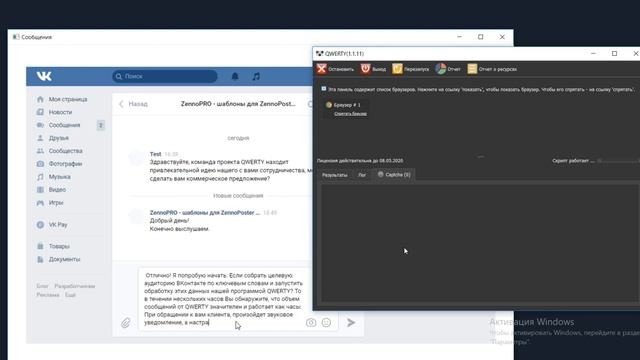Viewport: 640px width, 360px height.
Task: Click the gamepad icon beside Игры
Action: pyautogui.click(x=40, y=203)
